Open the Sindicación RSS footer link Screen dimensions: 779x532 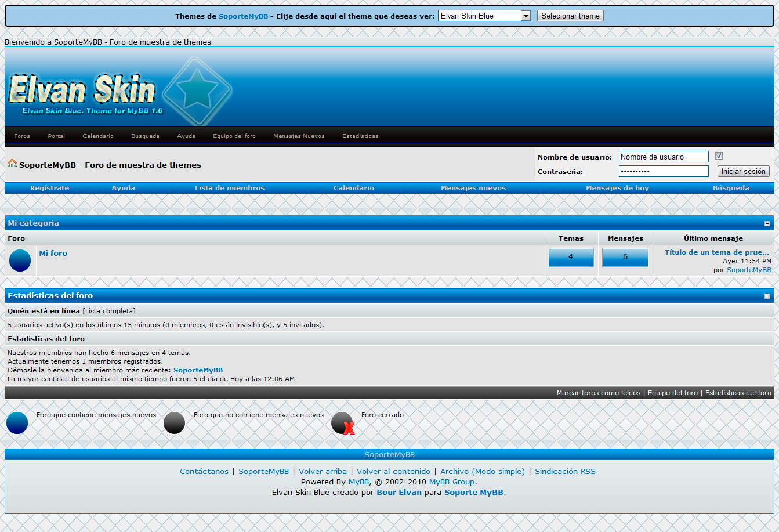coord(565,472)
